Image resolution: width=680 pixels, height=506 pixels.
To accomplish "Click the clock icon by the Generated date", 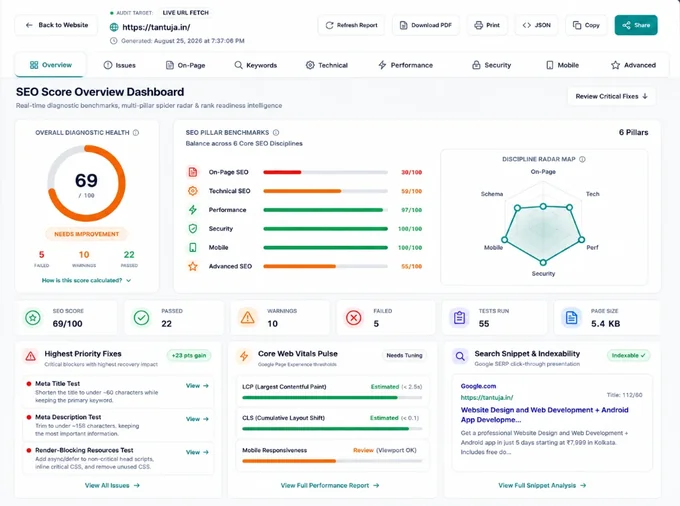I will pyautogui.click(x=114, y=41).
